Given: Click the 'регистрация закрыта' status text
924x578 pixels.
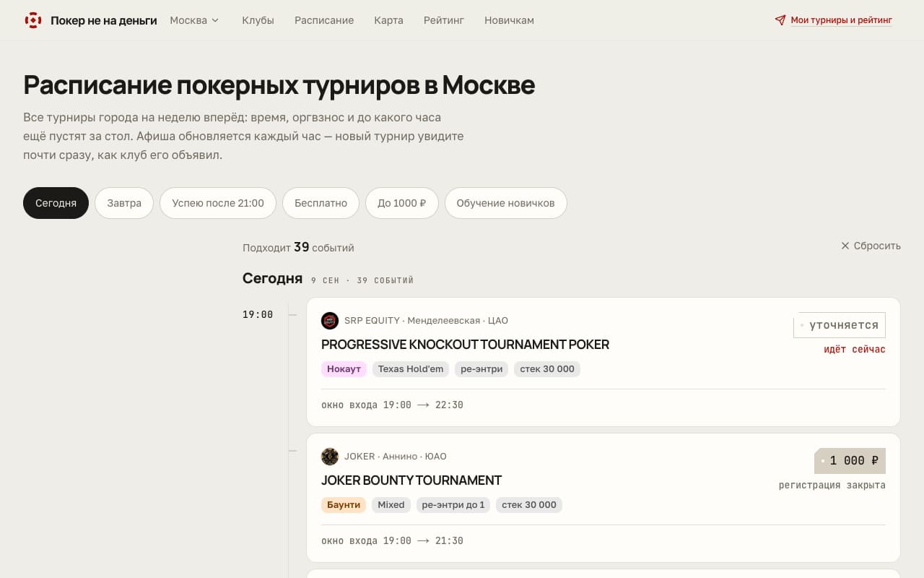Looking at the screenshot, I should click(x=832, y=486).
